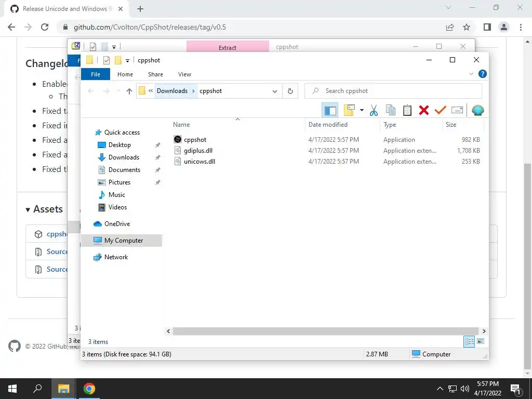Unpin Desktop using its pin icon

tap(157, 145)
